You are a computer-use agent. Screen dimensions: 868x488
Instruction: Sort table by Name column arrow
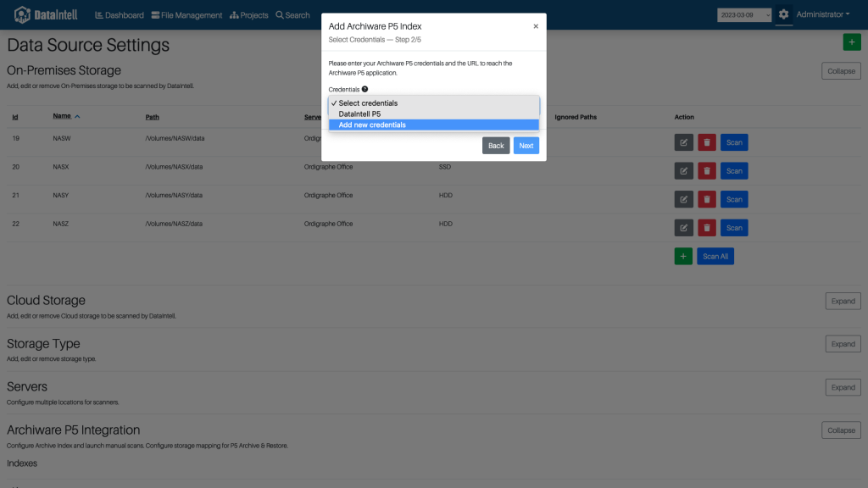click(x=77, y=116)
